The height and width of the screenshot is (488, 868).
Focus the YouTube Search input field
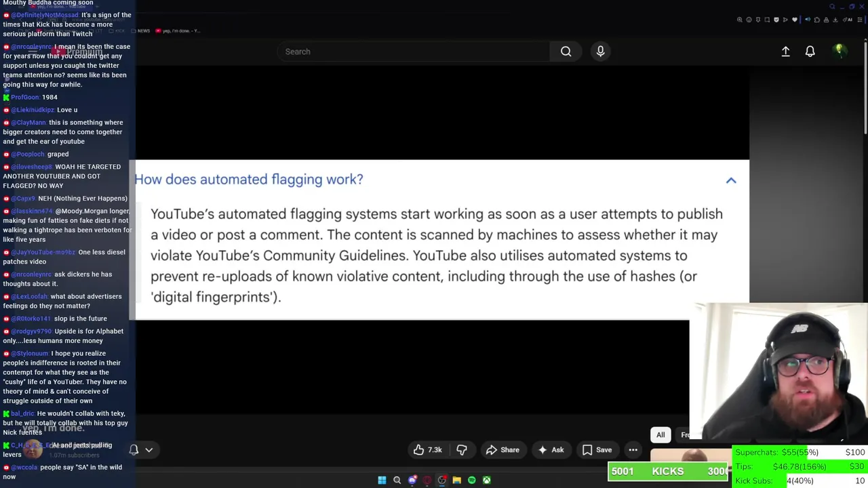[x=414, y=52]
